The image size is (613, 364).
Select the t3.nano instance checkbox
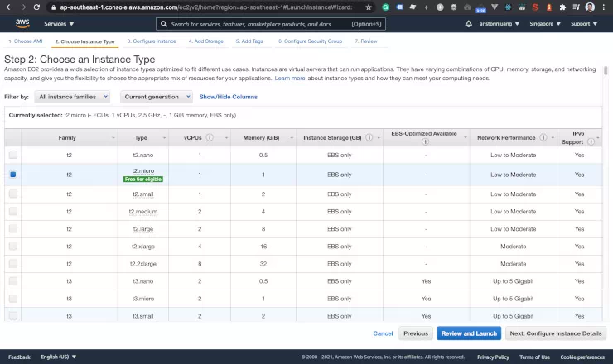(13, 280)
